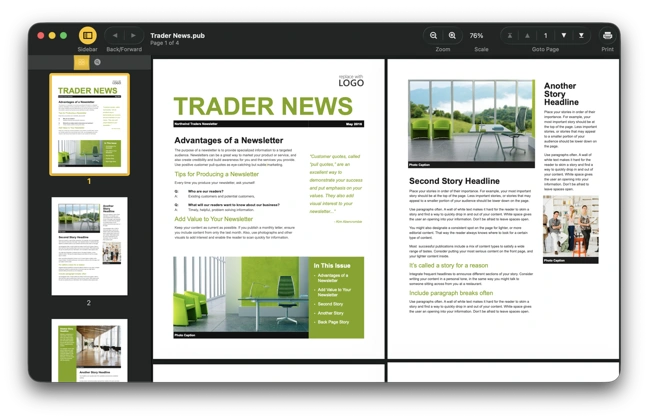Viewport: 649px width, 419px height.
Task: Click the 'In This Issue' box heading
Action: pos(332,265)
